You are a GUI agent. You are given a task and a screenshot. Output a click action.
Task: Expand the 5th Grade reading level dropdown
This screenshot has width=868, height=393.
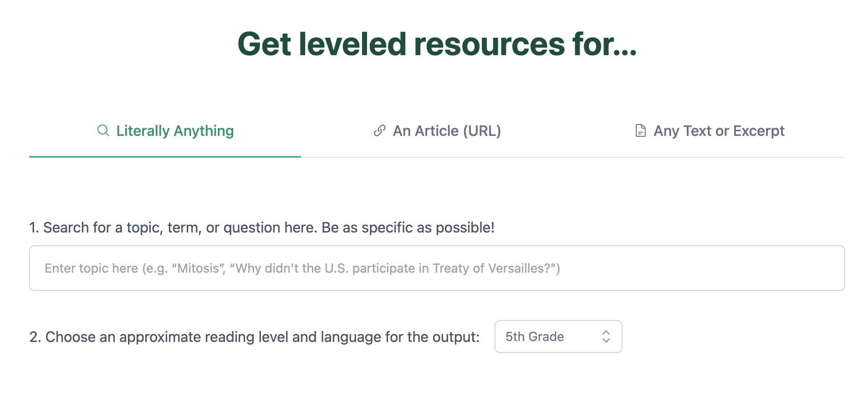558,336
